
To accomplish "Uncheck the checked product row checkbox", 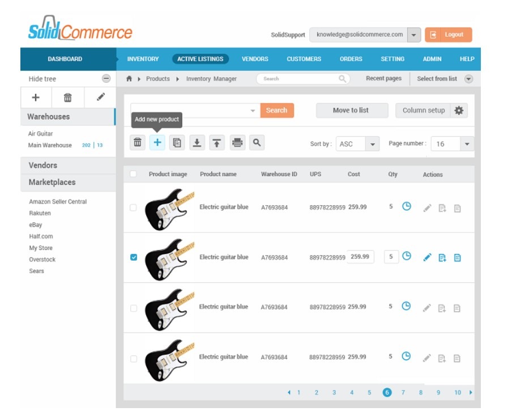I will tap(134, 257).
